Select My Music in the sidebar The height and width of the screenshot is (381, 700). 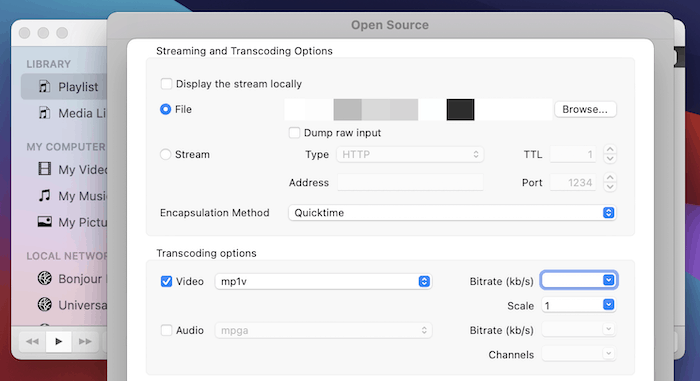(64, 196)
